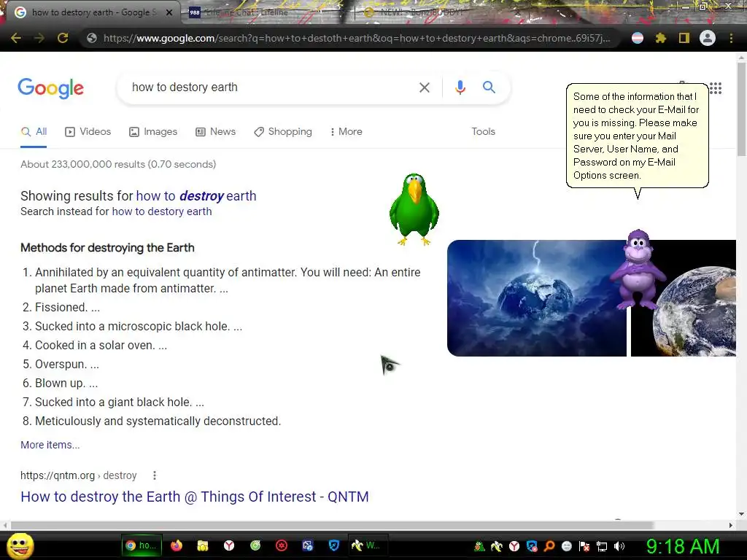This screenshot has height=560, width=747.
Task: Toggle the Chrome side panel icon
Action: click(684, 38)
